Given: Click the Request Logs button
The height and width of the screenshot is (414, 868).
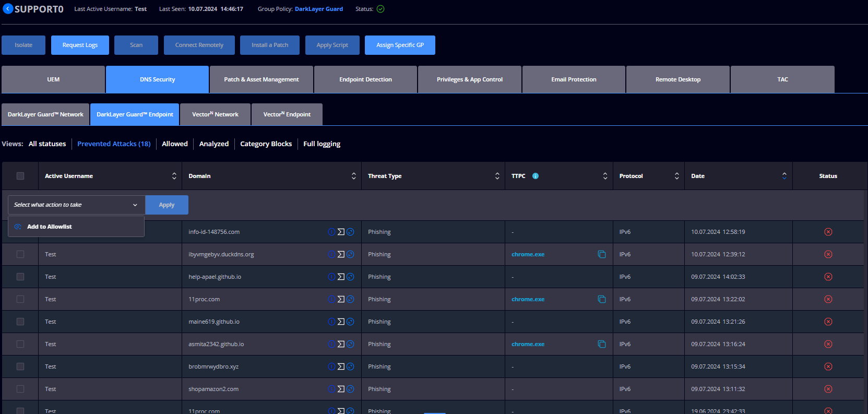Looking at the screenshot, I should [x=80, y=45].
